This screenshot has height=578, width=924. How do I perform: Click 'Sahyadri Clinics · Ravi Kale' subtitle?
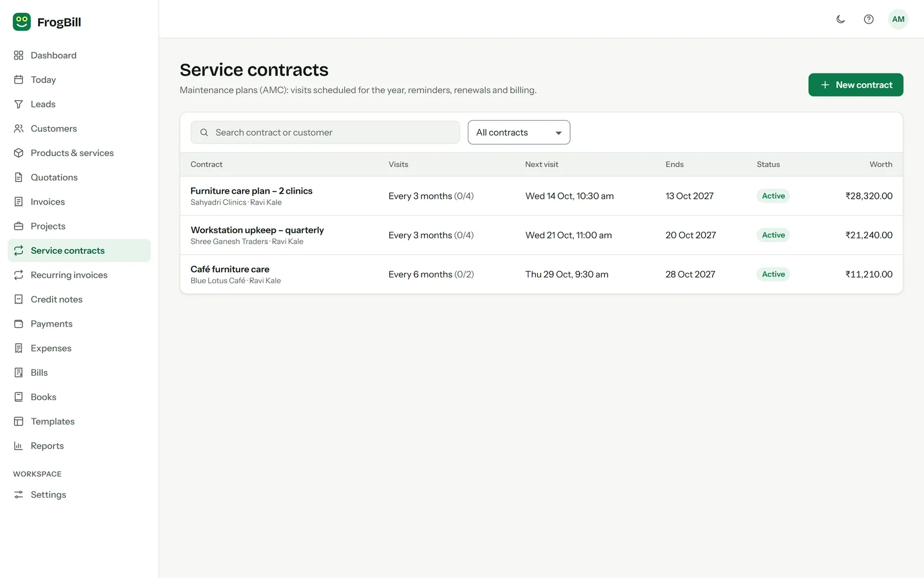[236, 202]
